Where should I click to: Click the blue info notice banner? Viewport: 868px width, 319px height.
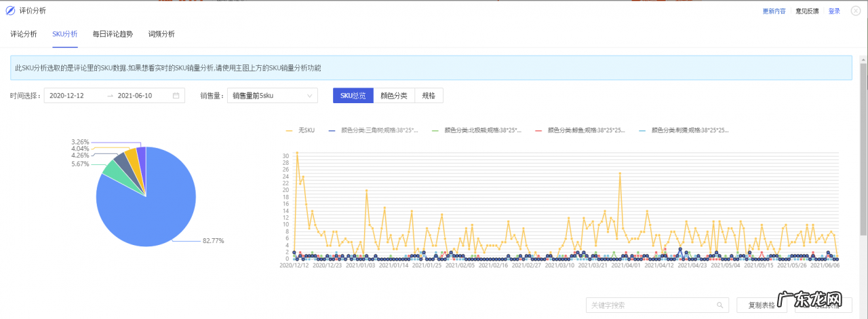tap(431, 68)
